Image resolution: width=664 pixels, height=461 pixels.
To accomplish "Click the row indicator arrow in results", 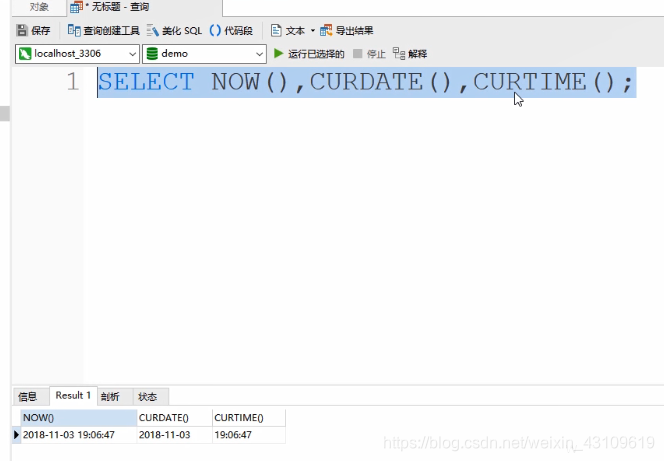I will pyautogui.click(x=17, y=434).
